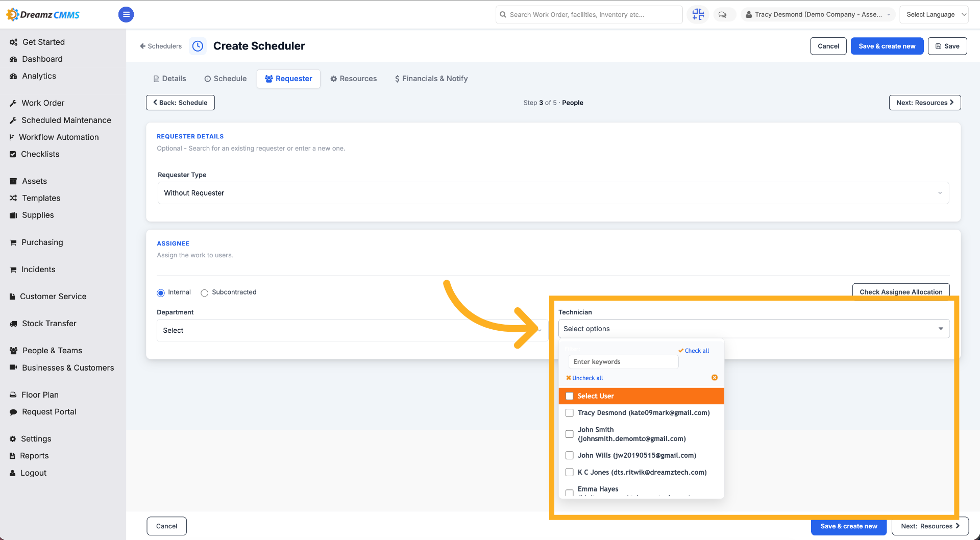Open the chat messages icon in header

722,14
